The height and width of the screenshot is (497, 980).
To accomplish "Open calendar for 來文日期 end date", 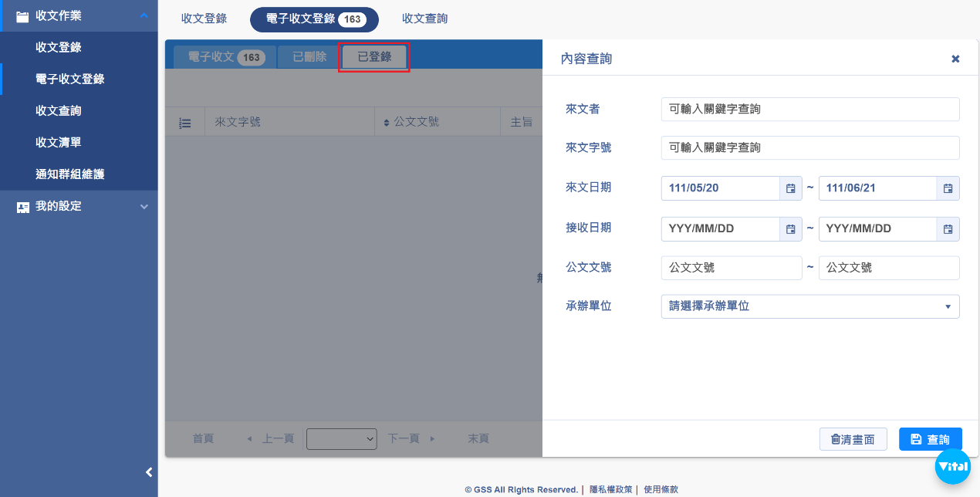I will click(948, 188).
